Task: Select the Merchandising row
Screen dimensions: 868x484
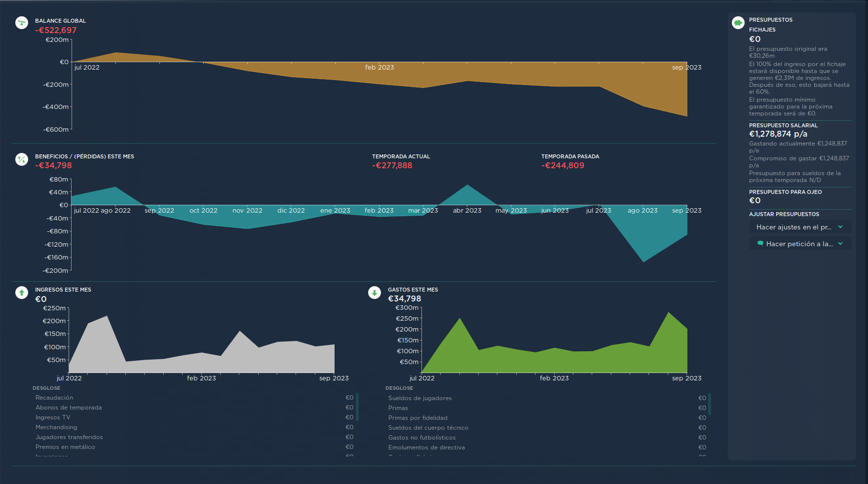Action: [194, 427]
